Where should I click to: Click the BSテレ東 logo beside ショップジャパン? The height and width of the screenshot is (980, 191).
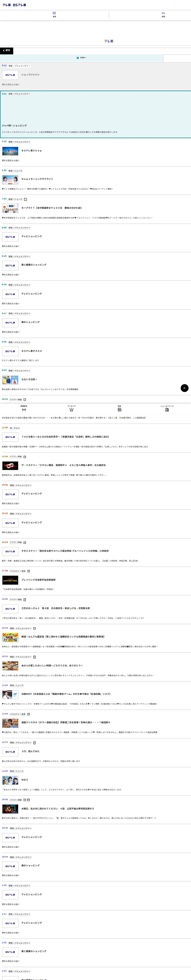click(10, 75)
